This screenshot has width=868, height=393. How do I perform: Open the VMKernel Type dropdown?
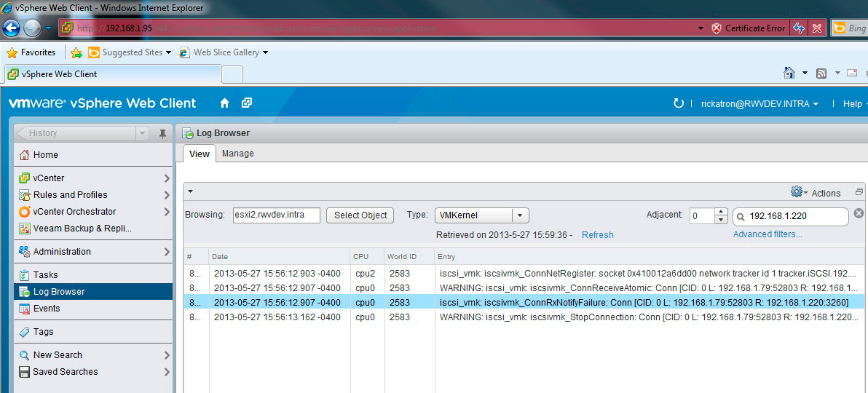click(481, 215)
